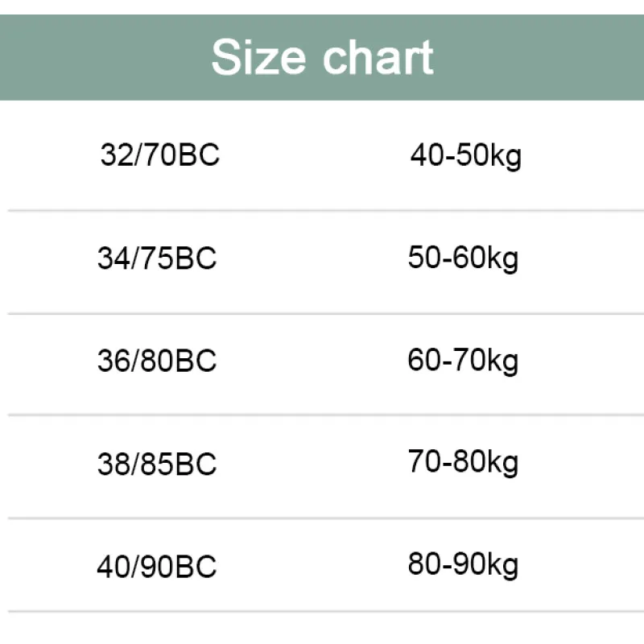Screen dimensions: 644x644
Task: Choose the 70-80kg weight range
Action: (463, 463)
